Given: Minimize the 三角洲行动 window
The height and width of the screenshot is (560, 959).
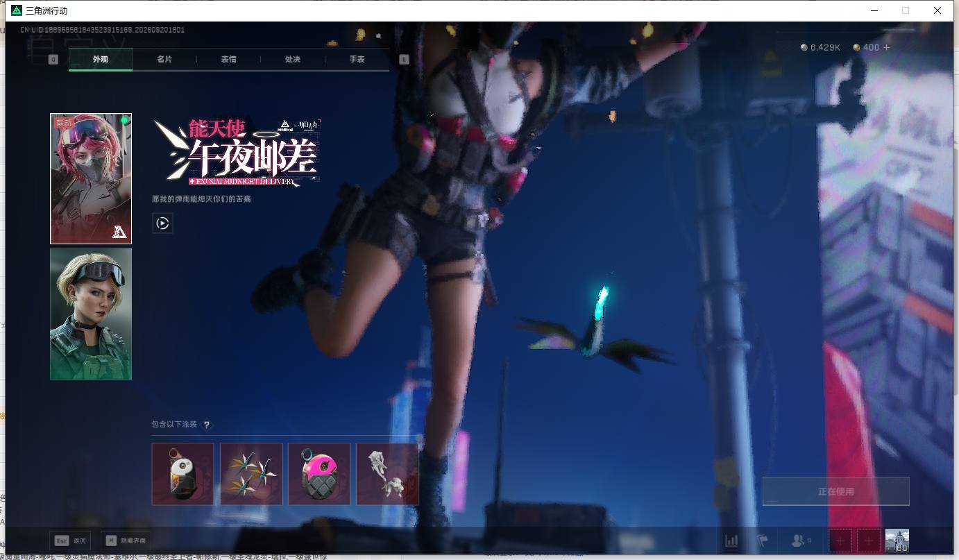Looking at the screenshot, I should pos(874,10).
